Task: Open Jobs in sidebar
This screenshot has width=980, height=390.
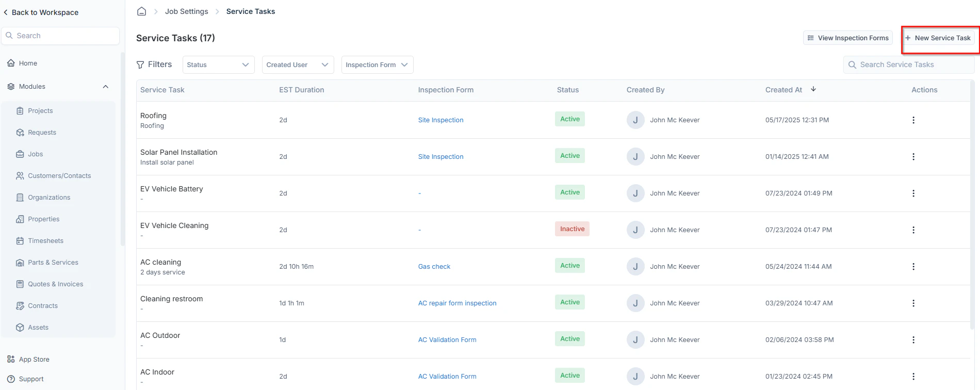Action: [36, 154]
